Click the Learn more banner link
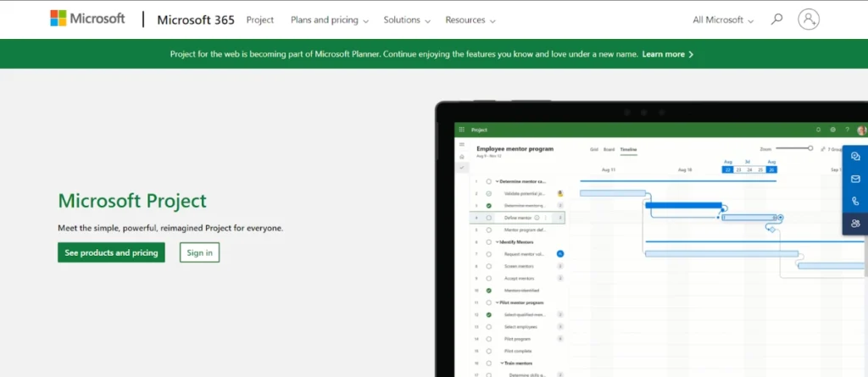The width and height of the screenshot is (868, 377). tap(663, 54)
